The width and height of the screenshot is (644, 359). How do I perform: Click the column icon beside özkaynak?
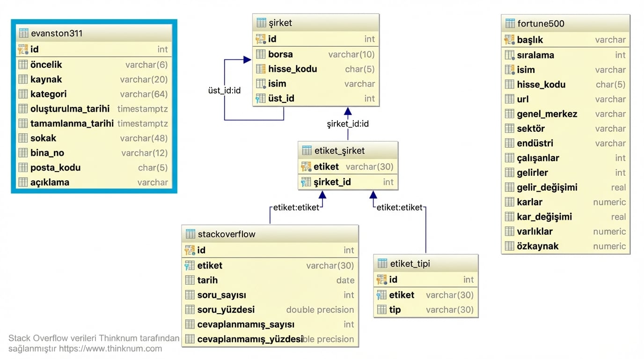click(x=510, y=246)
